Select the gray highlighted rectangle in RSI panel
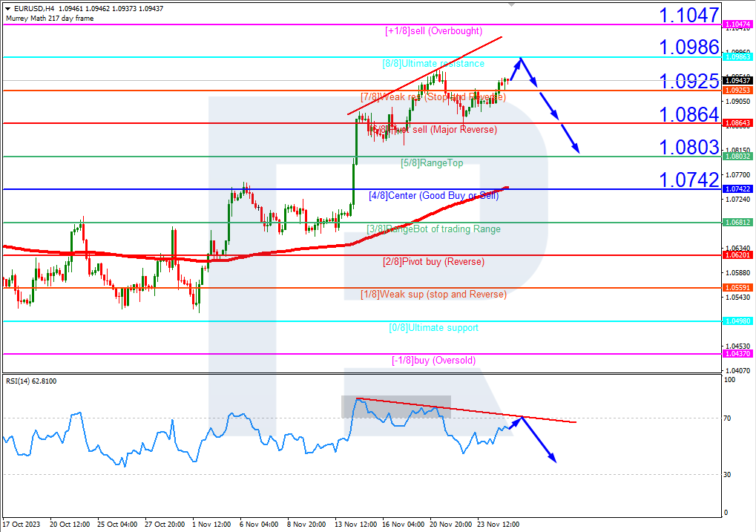Viewport: 756px width, 532px height. pyautogui.click(x=395, y=406)
